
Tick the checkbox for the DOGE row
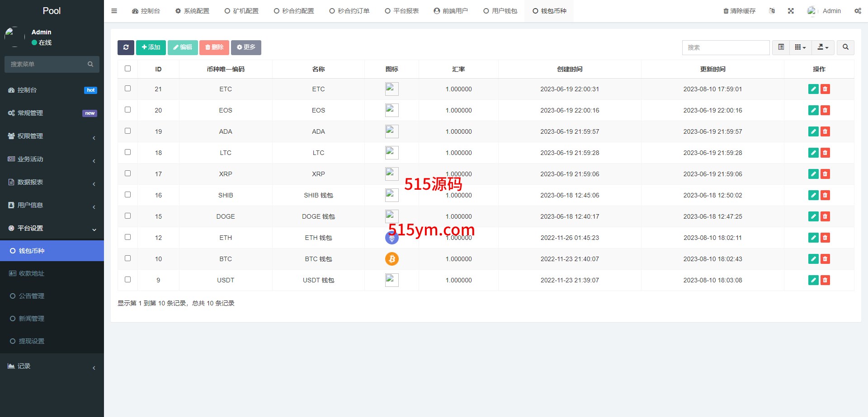pyautogui.click(x=127, y=216)
